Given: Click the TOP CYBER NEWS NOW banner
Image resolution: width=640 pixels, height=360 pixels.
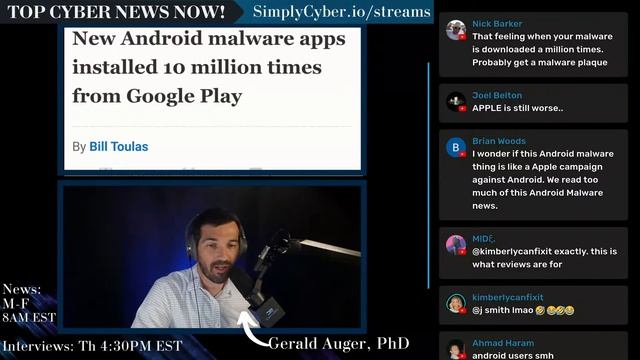Looking at the screenshot, I should click(x=116, y=11).
